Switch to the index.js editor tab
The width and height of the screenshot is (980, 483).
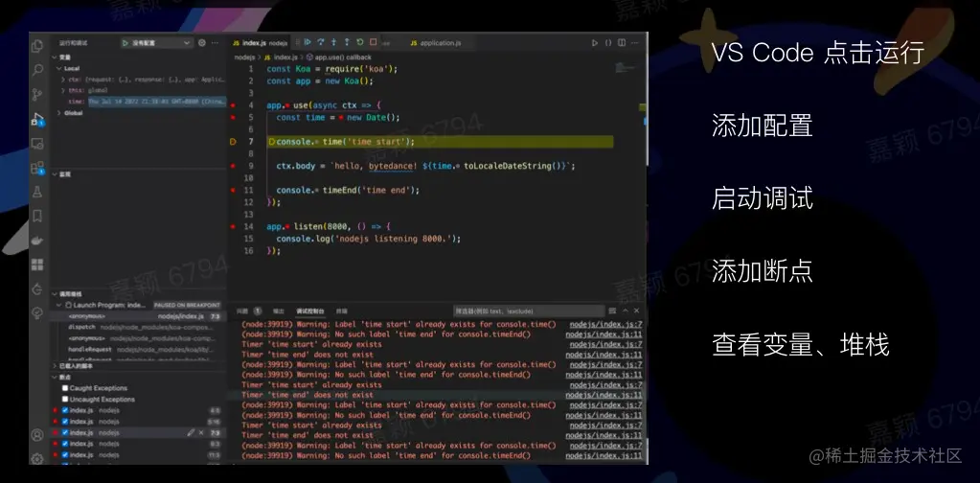pyautogui.click(x=260, y=43)
